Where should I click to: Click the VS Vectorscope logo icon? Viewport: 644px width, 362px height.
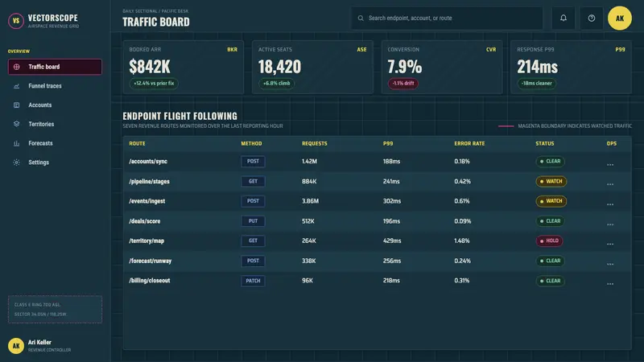15,21
